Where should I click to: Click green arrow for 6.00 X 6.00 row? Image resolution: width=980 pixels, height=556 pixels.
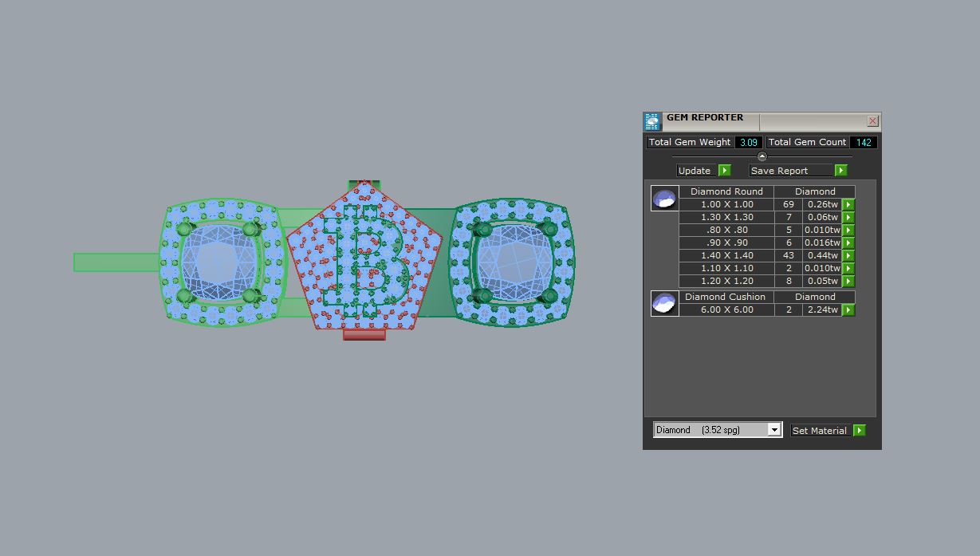click(x=848, y=310)
